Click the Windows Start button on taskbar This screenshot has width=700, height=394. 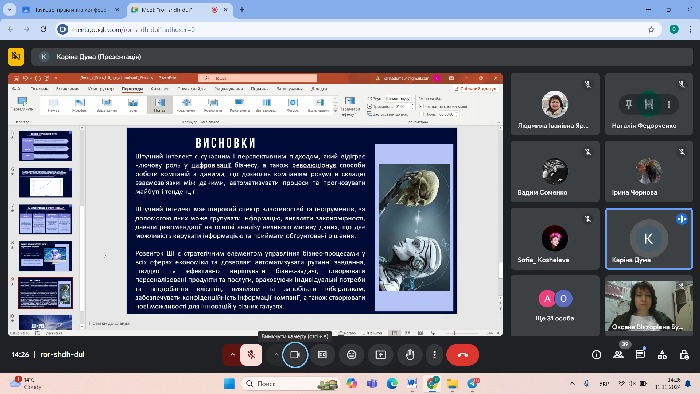(x=229, y=383)
